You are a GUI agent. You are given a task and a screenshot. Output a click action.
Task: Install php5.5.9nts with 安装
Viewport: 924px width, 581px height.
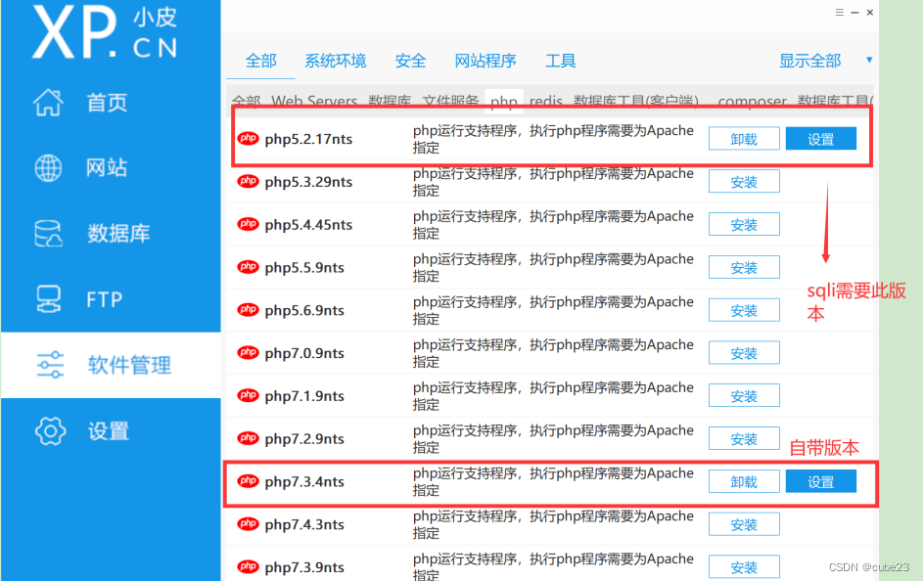click(x=744, y=267)
